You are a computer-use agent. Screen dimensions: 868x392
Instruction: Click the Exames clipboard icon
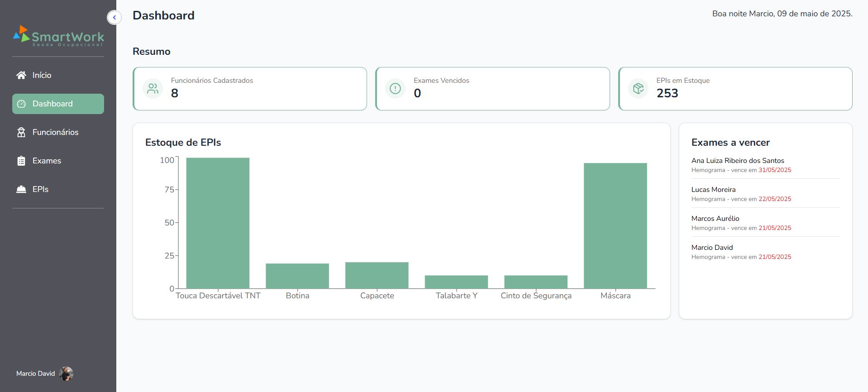(x=21, y=161)
